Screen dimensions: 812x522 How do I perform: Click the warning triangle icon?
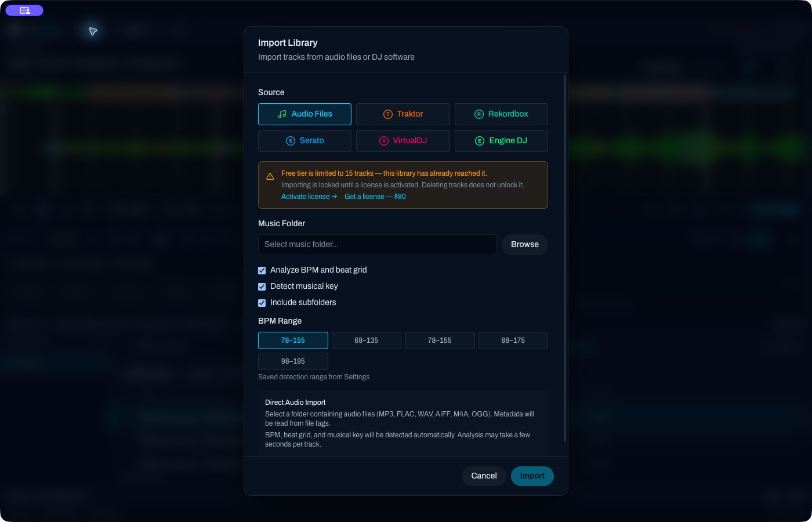[x=270, y=176]
